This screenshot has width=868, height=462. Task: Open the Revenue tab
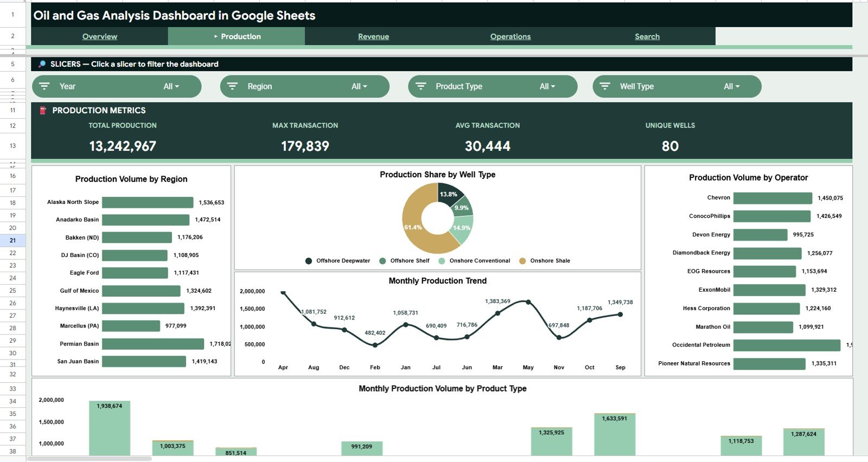coord(373,36)
